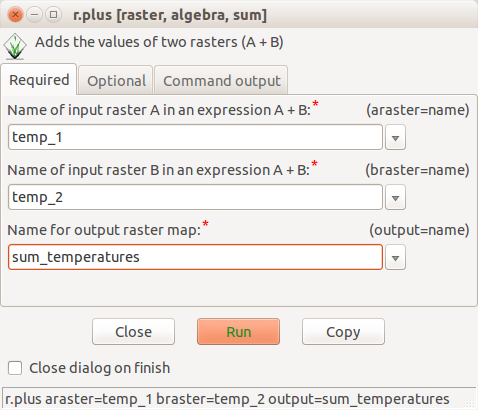Minimize the r.plus dialog window
This screenshot has height=410, width=478.
point(34,15)
